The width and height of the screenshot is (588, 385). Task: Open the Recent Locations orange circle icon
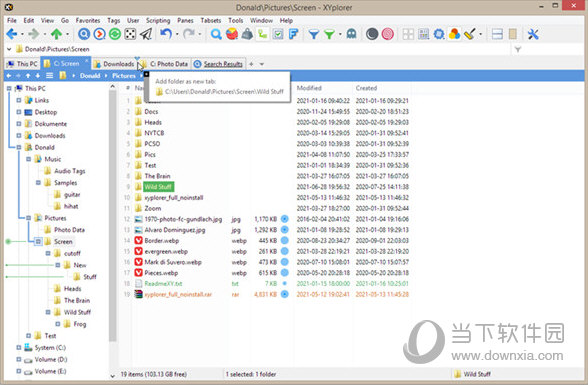pos(99,34)
